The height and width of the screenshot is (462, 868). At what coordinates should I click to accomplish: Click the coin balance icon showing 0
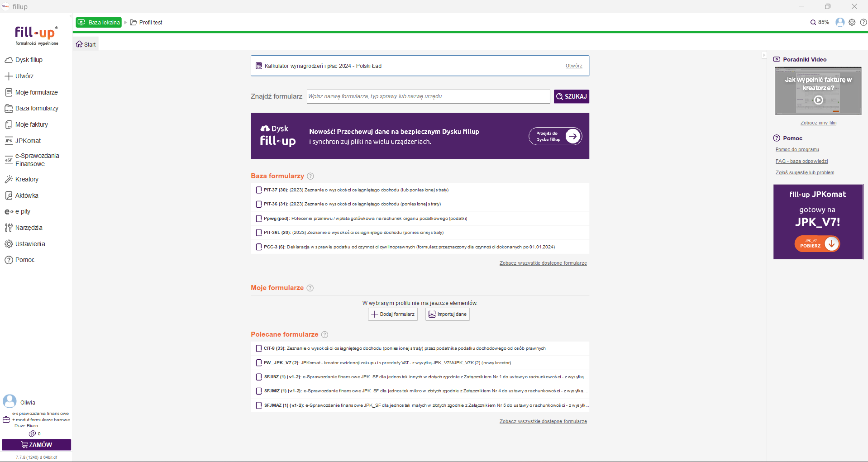click(32, 433)
